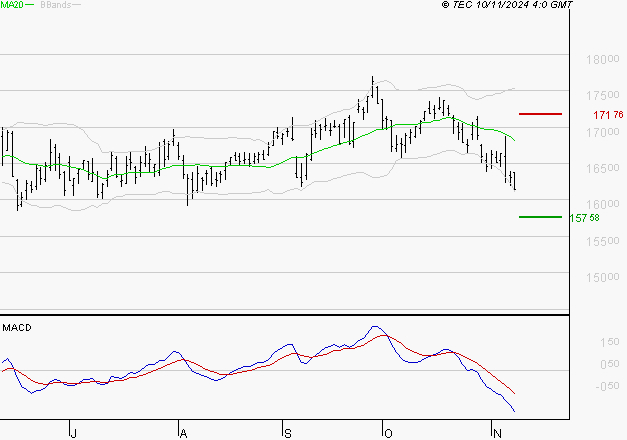The width and height of the screenshot is (627, 440).
Task: Click the N month marker on time axis
Action: point(497,433)
